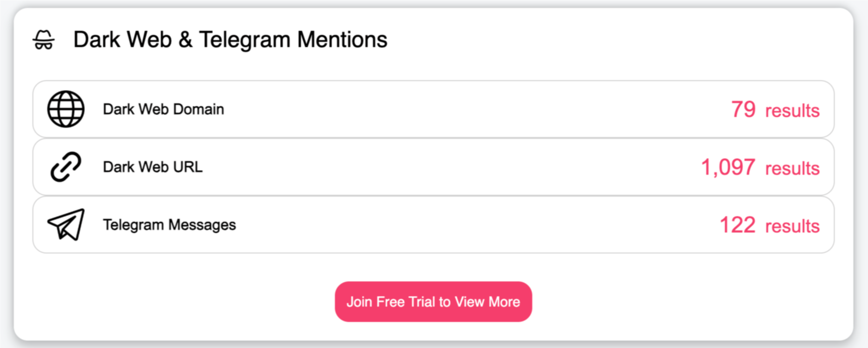Click the empty middle of the Telegram Messages row
868x348 pixels.
pyautogui.click(x=465, y=225)
